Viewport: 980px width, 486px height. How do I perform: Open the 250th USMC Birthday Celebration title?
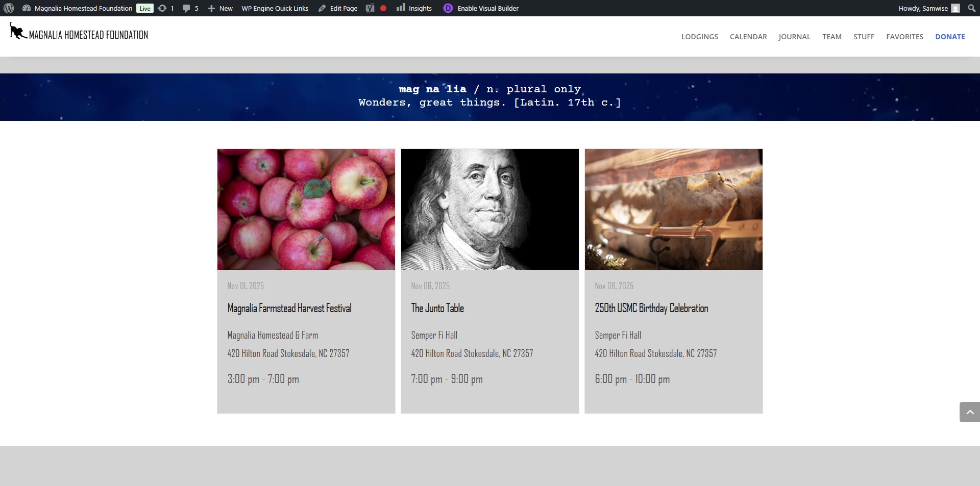tap(651, 308)
